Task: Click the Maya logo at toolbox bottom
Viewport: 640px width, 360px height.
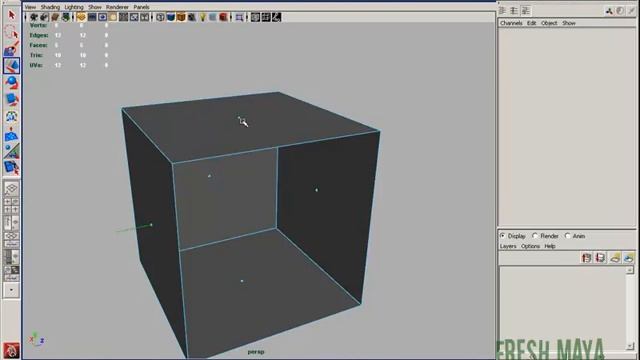Action: tap(11, 350)
